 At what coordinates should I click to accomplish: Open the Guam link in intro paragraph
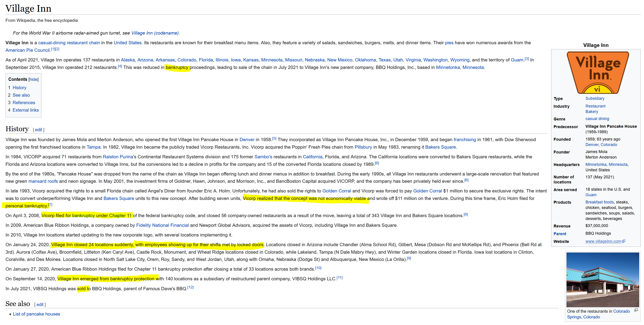point(517,60)
